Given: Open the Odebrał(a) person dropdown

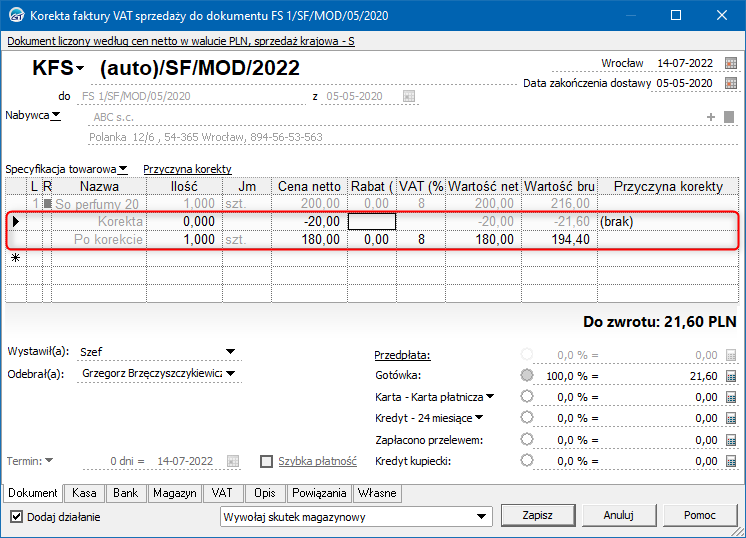Looking at the screenshot, I should click(x=231, y=373).
